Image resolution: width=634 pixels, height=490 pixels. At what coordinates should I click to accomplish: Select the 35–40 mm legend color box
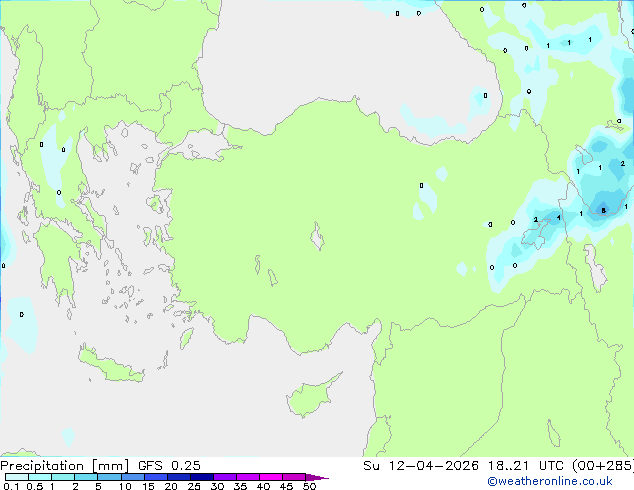(x=248, y=477)
